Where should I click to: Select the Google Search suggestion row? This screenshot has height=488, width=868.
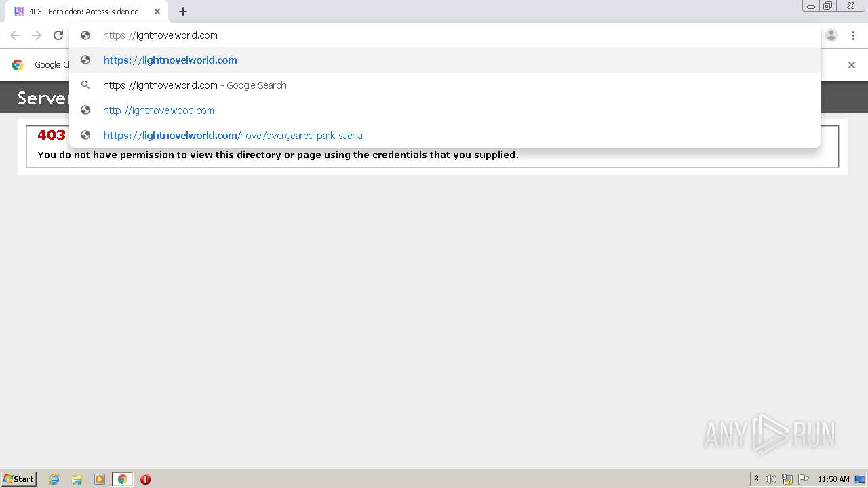[x=445, y=85]
